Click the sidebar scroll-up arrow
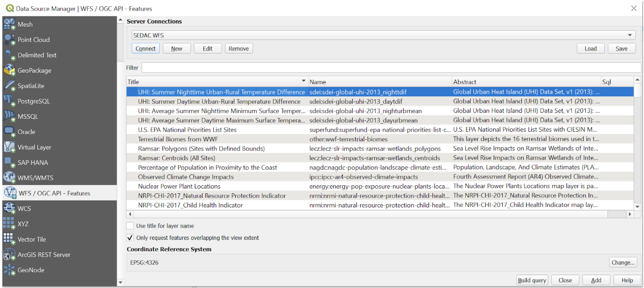This screenshot has height=288, width=644. (120, 20)
